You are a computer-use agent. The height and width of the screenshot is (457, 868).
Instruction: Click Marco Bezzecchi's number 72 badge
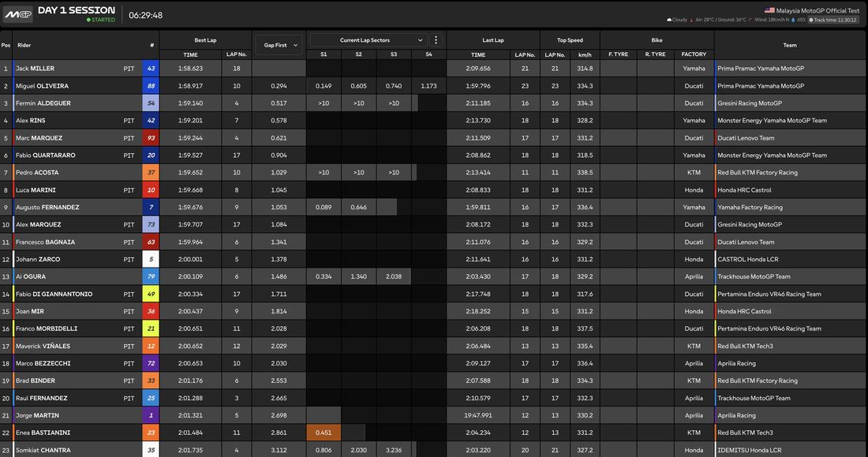coord(151,363)
